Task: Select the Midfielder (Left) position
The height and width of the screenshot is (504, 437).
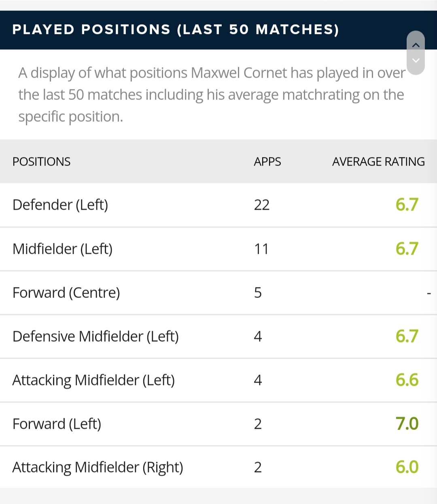Action: click(x=62, y=249)
